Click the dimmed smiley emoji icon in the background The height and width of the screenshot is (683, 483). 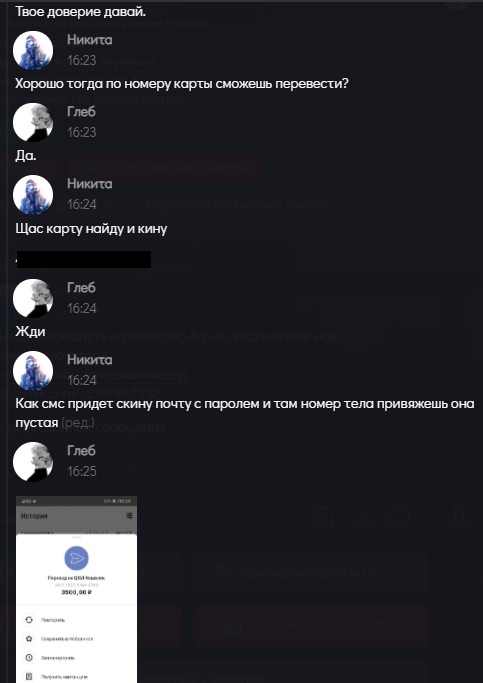click(x=399, y=518)
